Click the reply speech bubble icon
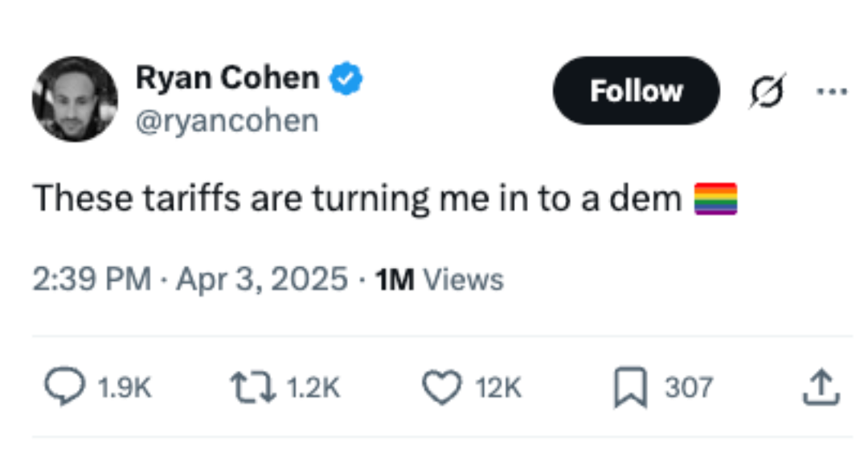The width and height of the screenshot is (868, 469). click(63, 388)
